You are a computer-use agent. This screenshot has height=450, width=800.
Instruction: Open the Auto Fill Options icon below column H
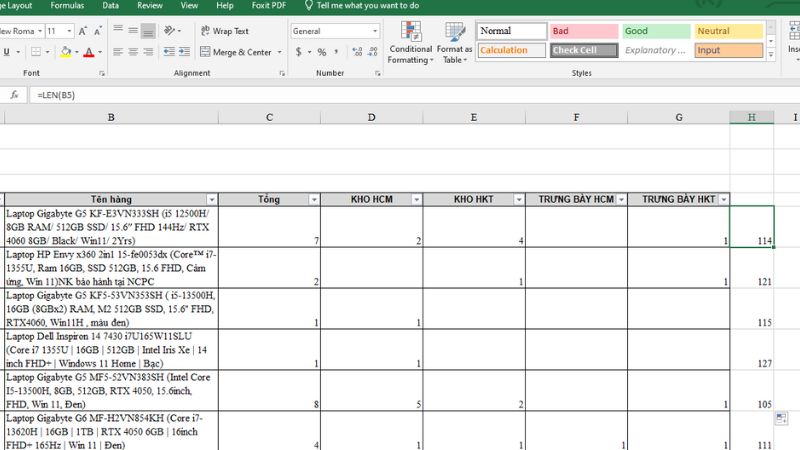click(x=781, y=418)
